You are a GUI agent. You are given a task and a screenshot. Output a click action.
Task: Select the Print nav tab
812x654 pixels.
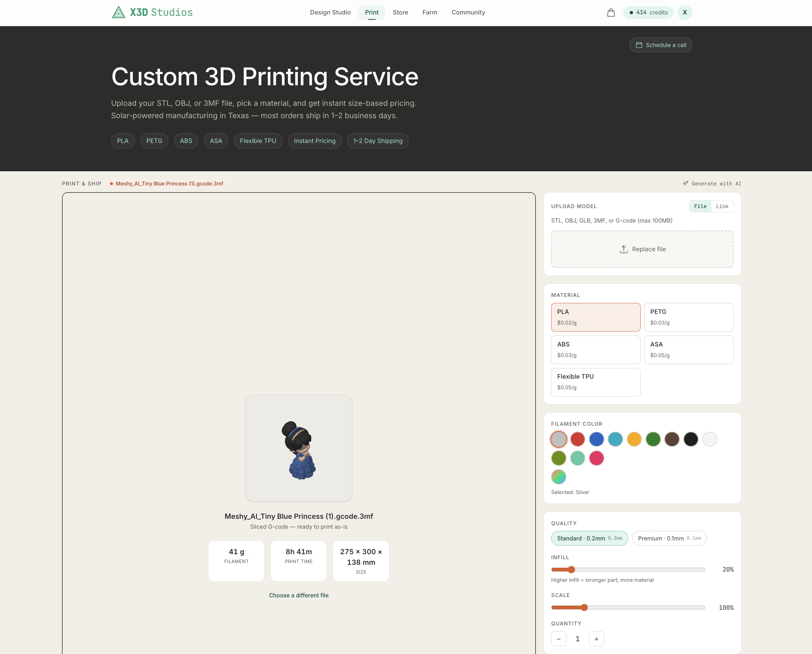[x=372, y=12]
